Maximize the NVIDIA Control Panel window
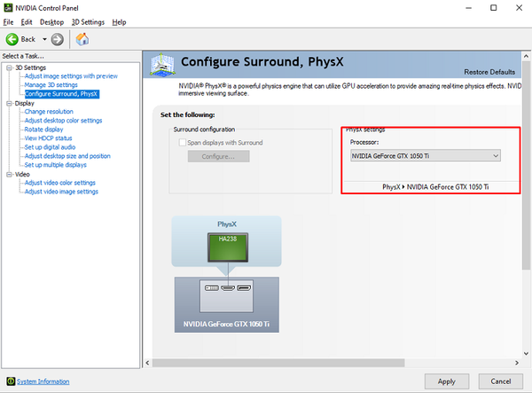This screenshot has width=532, height=393. tap(494, 7)
